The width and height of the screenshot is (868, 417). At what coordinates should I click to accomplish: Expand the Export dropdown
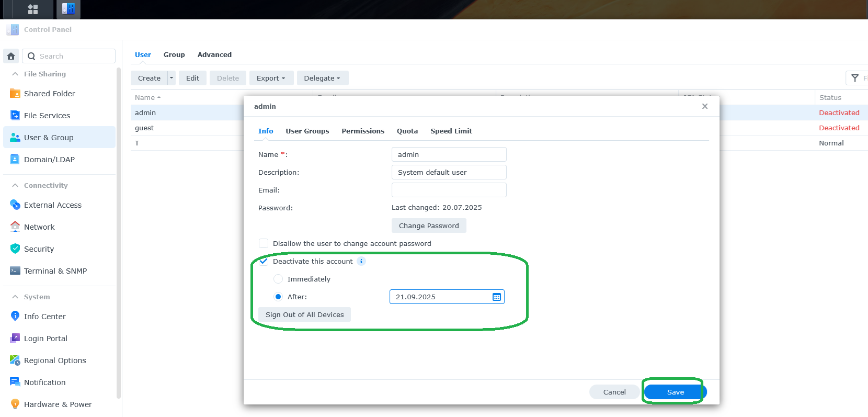(271, 78)
